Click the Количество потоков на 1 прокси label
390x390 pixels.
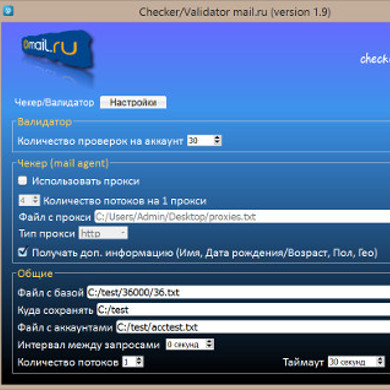click(x=125, y=201)
